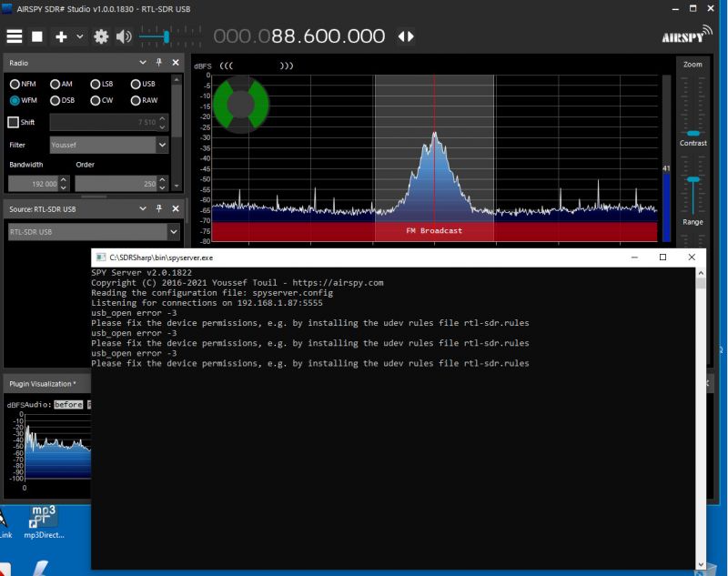This screenshot has height=576, width=728.
Task: Open the Filter type dropdown showing Youssef
Action: point(162,145)
